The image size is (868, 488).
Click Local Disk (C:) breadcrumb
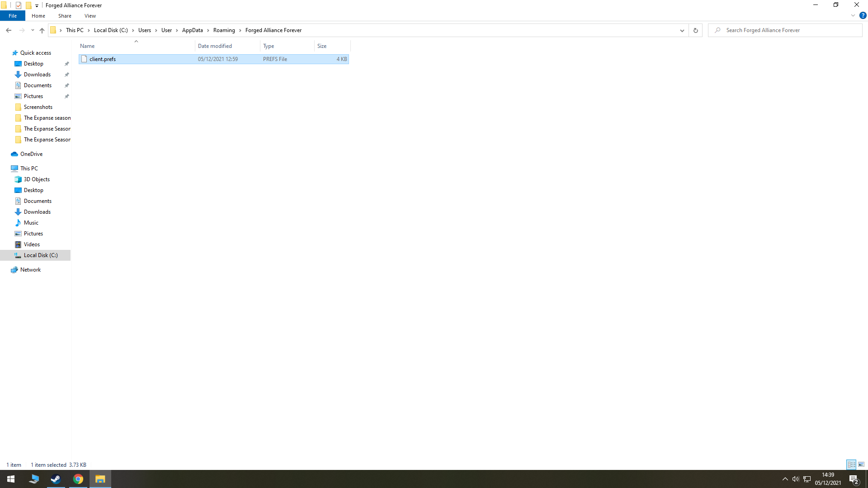point(111,30)
